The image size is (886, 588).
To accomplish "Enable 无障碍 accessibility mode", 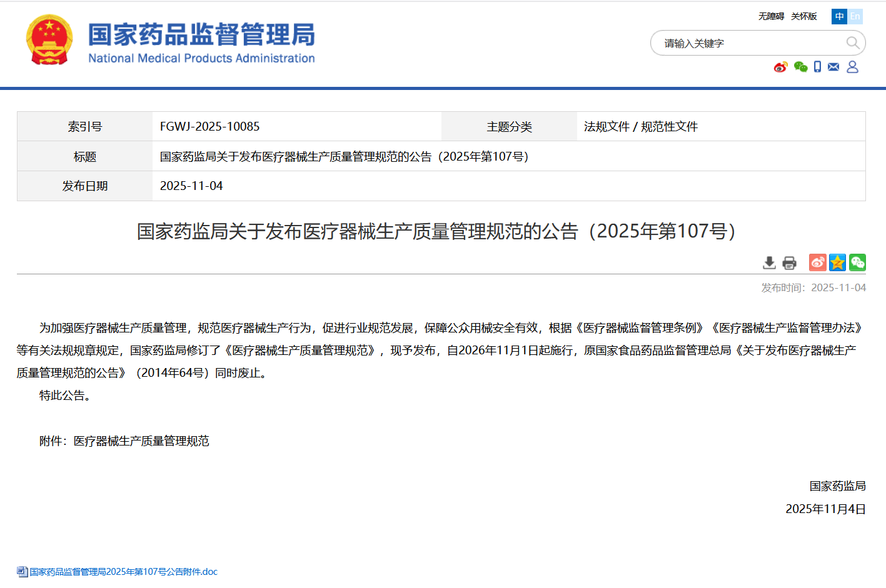I will (x=772, y=16).
